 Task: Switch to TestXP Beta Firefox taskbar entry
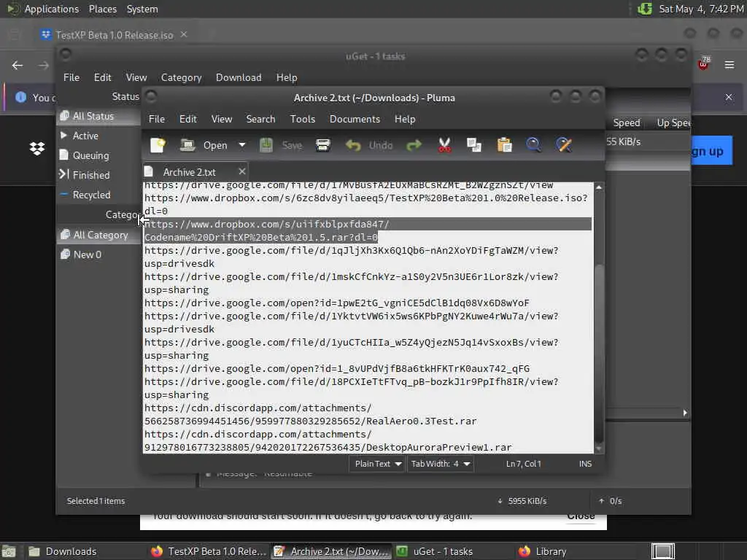208,551
